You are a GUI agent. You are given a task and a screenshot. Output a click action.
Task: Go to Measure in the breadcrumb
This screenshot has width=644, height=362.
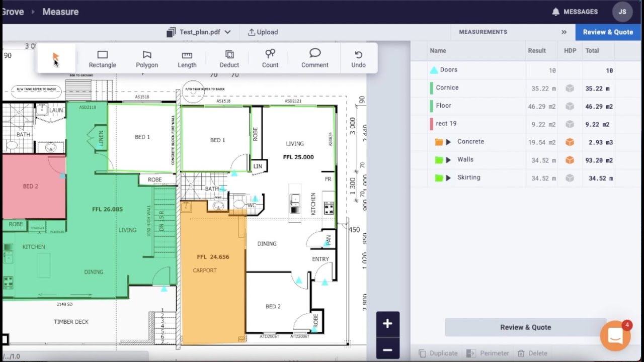(x=60, y=12)
